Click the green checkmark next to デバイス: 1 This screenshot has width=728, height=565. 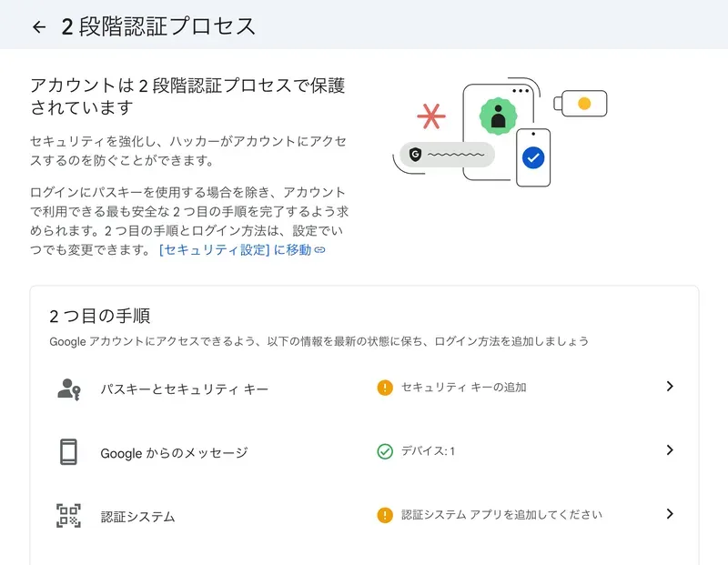click(x=383, y=450)
